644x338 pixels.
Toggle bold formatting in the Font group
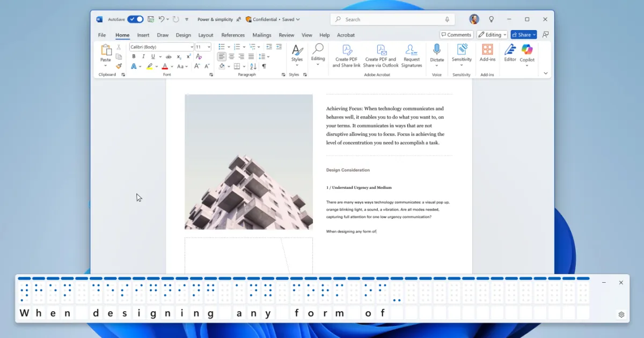point(134,56)
